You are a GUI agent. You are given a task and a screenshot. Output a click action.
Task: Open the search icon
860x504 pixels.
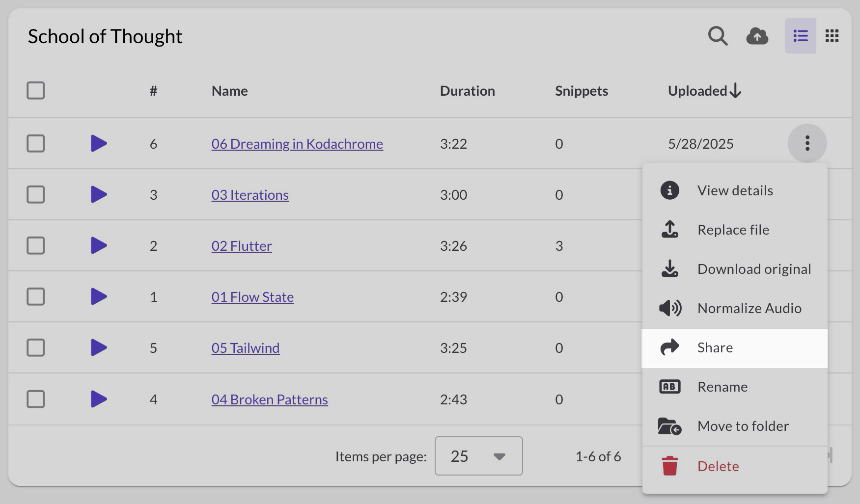point(718,36)
